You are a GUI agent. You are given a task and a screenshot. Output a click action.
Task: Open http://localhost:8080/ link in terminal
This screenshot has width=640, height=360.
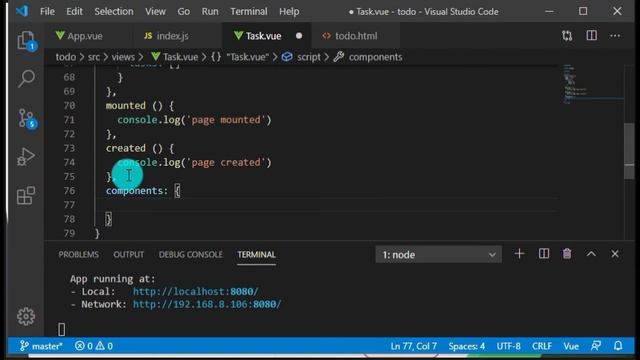(196, 291)
